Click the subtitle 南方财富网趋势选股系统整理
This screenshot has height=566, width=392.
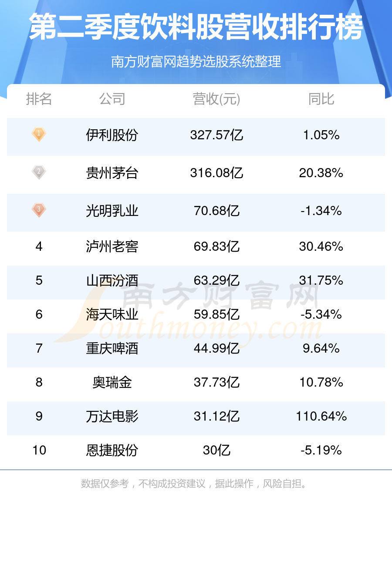pyautogui.click(x=196, y=62)
